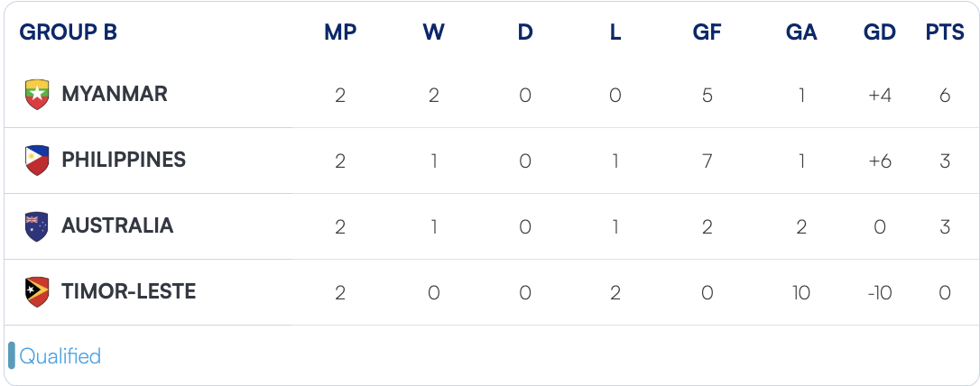Click the GROUP B table heading
The image size is (980, 386).
(69, 32)
